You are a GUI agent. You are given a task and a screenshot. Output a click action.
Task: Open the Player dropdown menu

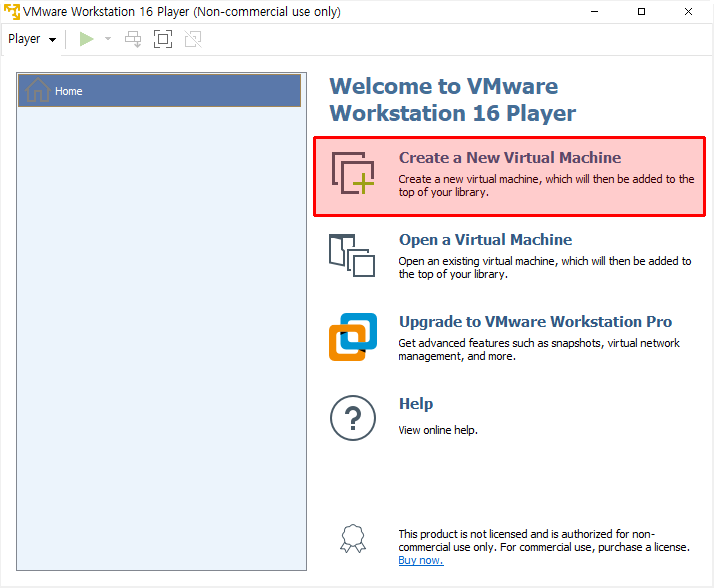32,39
